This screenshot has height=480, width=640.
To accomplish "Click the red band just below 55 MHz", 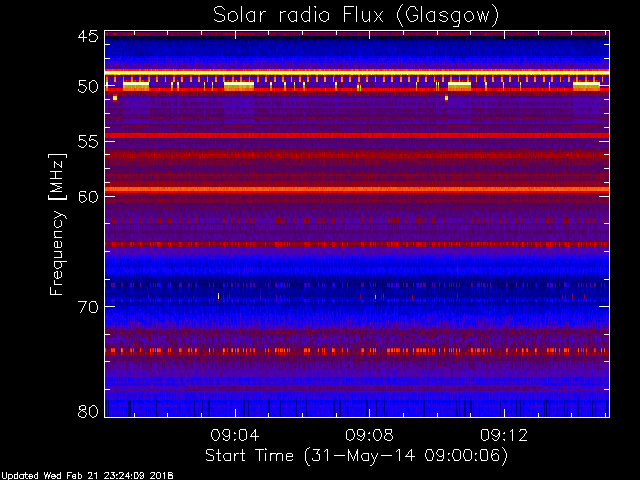I will pyautogui.click(x=357, y=135).
